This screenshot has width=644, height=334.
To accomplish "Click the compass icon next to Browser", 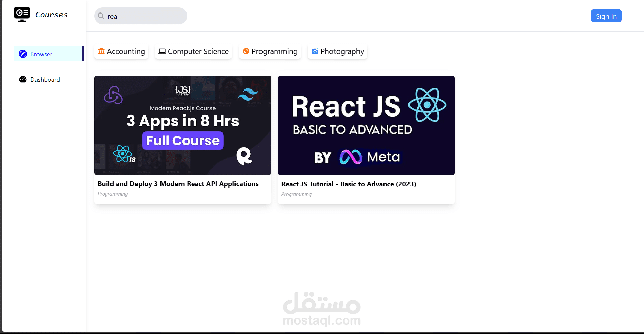I will 23,54.
